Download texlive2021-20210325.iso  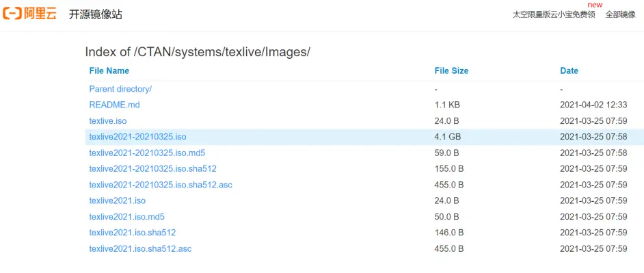pyautogui.click(x=138, y=137)
